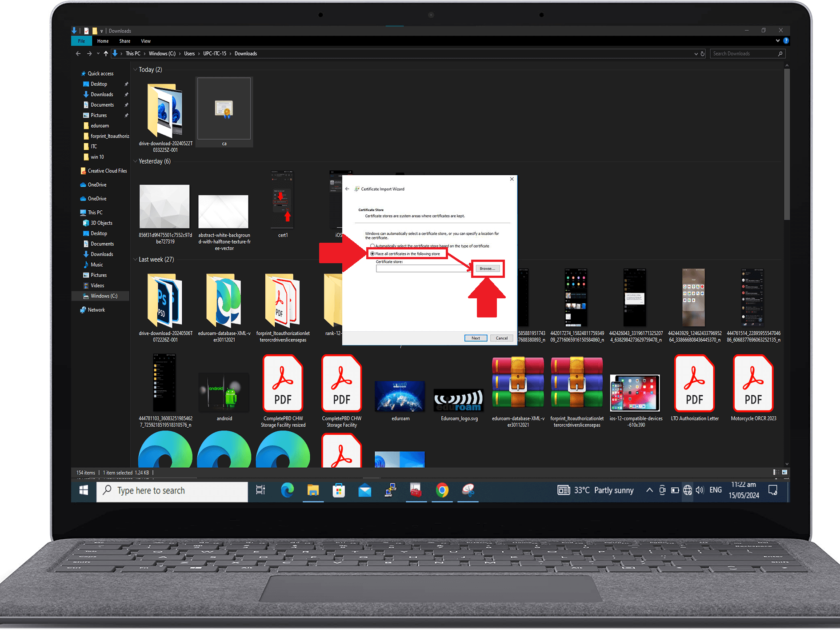Expand the ribbon with chevron

coord(778,40)
